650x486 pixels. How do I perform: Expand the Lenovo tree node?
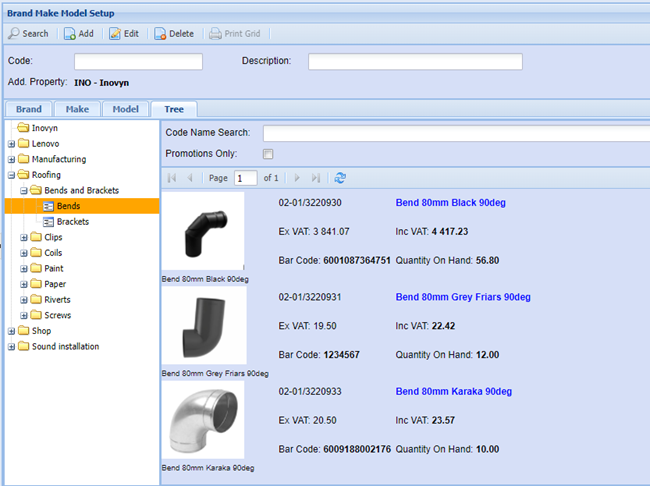(x=11, y=144)
